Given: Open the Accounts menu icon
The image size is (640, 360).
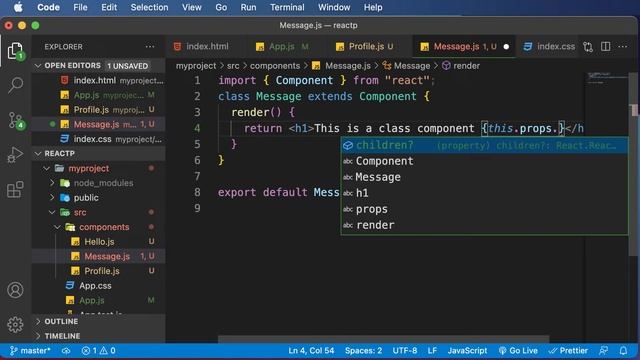Looking at the screenshot, I should (16, 290).
